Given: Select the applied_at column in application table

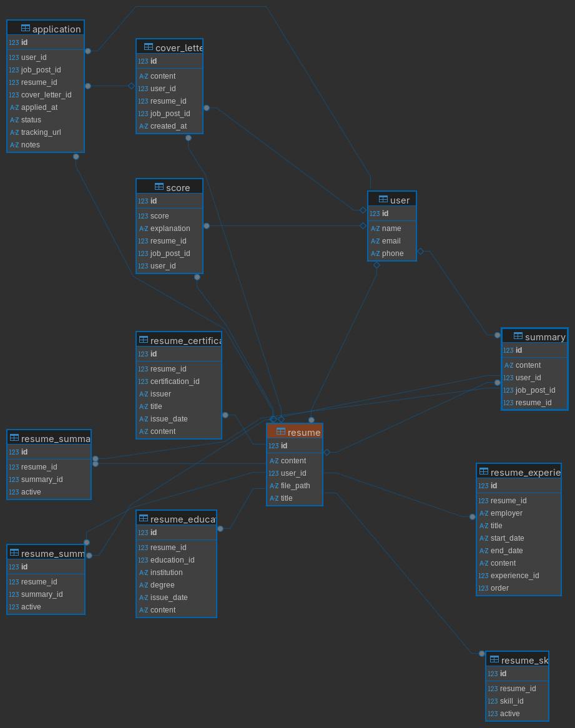Looking at the screenshot, I should [39, 107].
